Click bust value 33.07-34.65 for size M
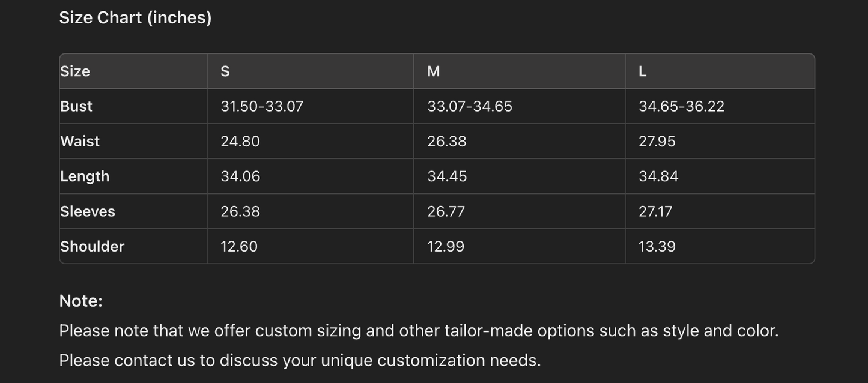868x383 pixels. pyautogui.click(x=470, y=106)
